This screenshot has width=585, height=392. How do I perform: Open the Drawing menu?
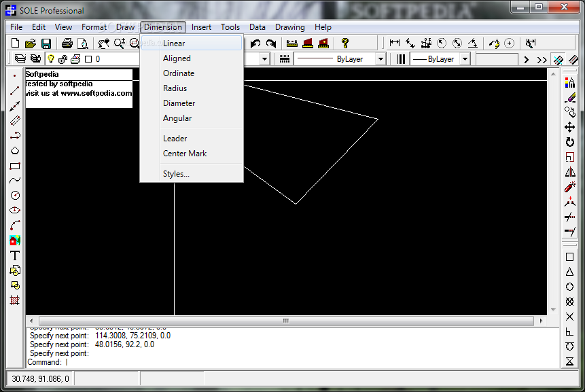(x=290, y=27)
